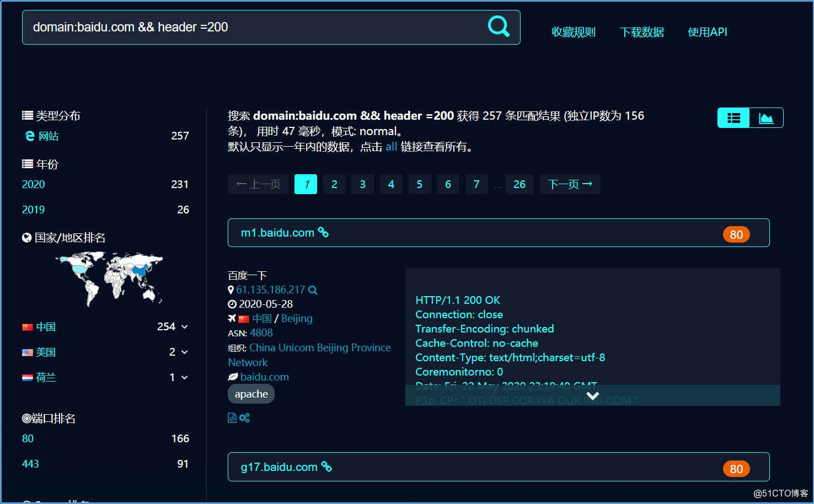Open m1.baidu.com result link

click(277, 233)
